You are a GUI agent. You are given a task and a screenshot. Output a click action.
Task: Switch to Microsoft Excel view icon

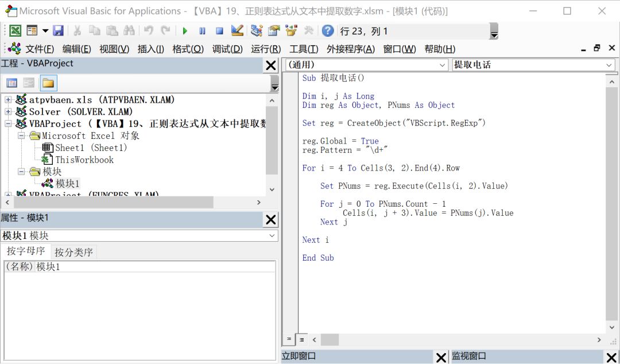point(15,31)
